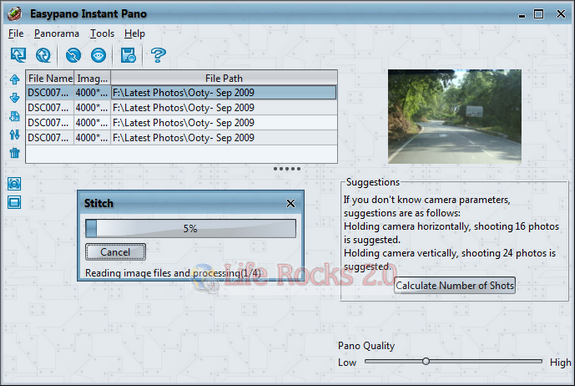
Task: Click the Pano Quality slider handle
Action: pyautogui.click(x=426, y=361)
